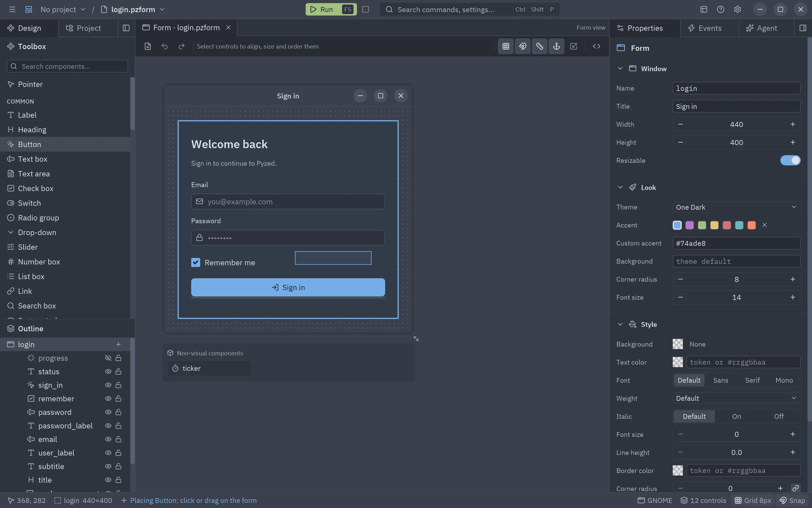This screenshot has height=508, width=812.
Task: Click the undo arrow in the form toolbar
Action: 164,46
